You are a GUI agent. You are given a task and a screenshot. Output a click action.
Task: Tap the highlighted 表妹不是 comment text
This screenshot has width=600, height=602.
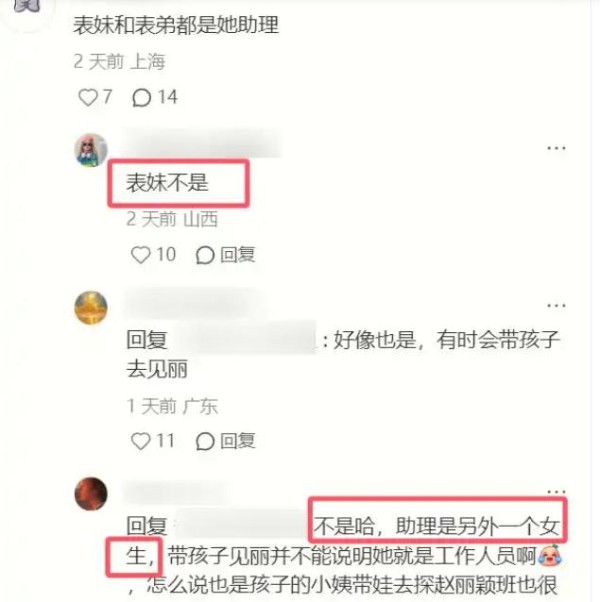coord(167,182)
